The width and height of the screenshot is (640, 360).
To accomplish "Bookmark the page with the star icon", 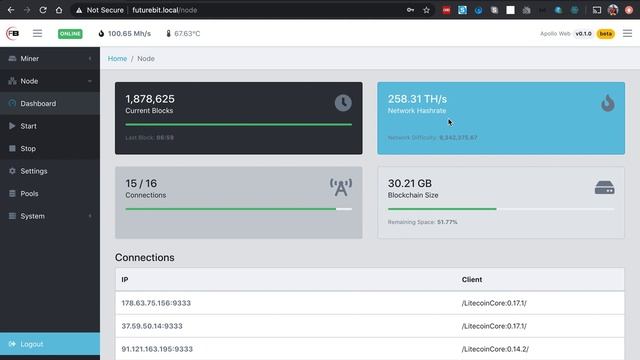I will click(x=426, y=10).
